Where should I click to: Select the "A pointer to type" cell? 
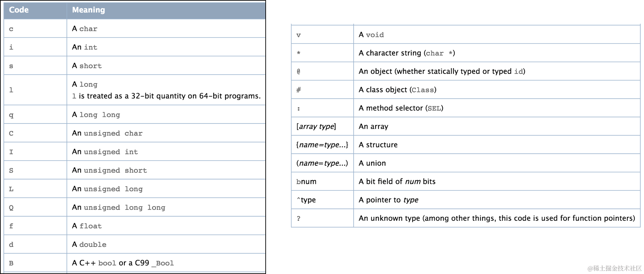click(x=389, y=200)
